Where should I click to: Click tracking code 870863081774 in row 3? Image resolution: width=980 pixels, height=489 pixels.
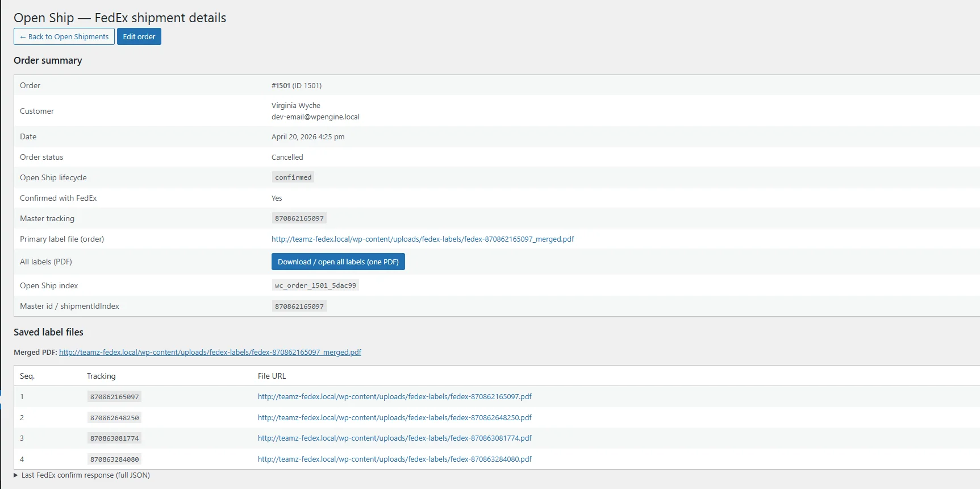[x=114, y=438]
